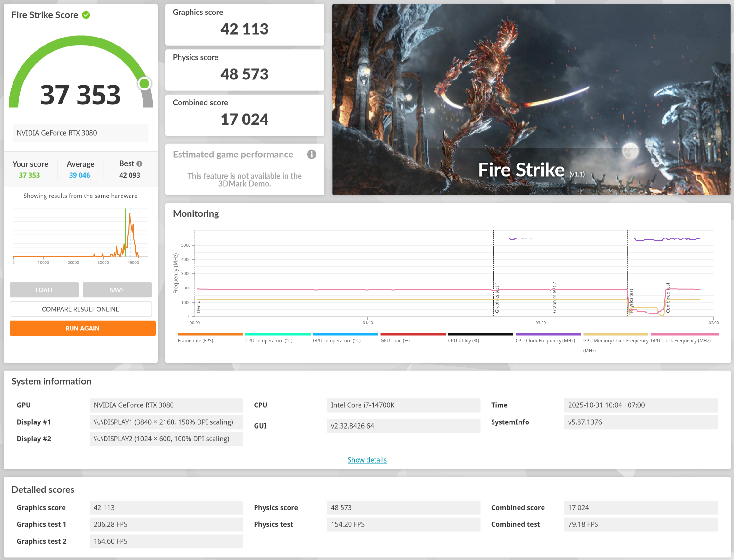
Task: Click Estimated game performance info icon
Action: [x=311, y=154]
